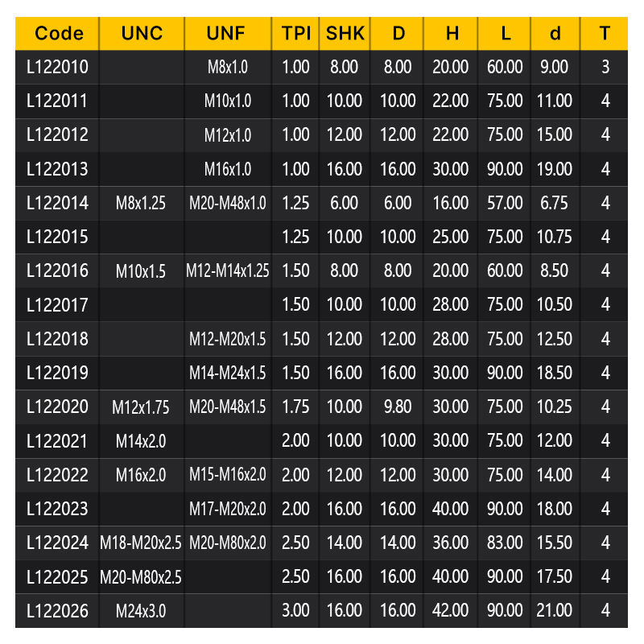
Task: Click the UNC column header
Action: pyautogui.click(x=142, y=33)
